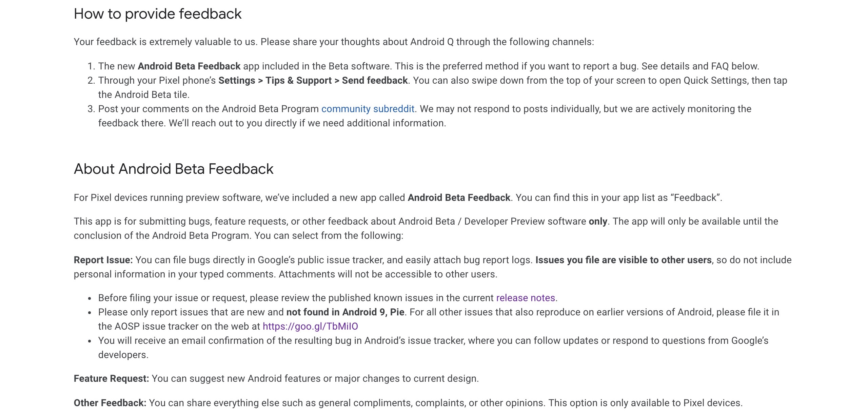Click the bold word 'only' in app description
The width and height of the screenshot is (868, 417).
(598, 221)
